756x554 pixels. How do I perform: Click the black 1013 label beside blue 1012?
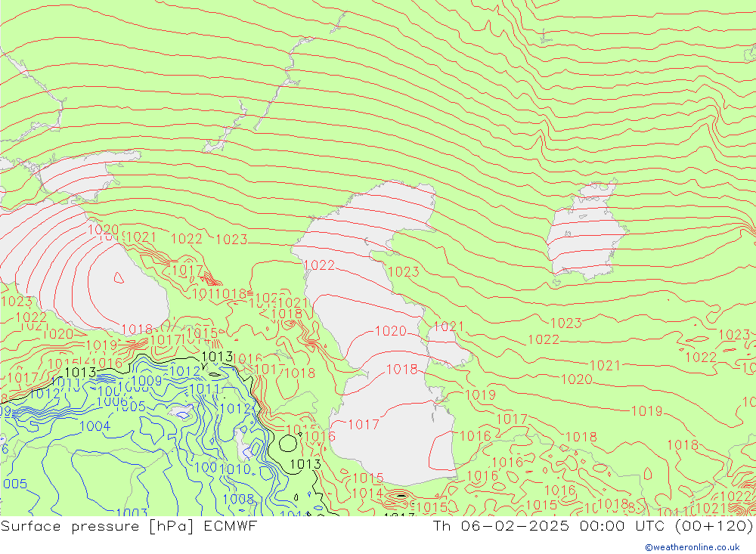coord(217,357)
